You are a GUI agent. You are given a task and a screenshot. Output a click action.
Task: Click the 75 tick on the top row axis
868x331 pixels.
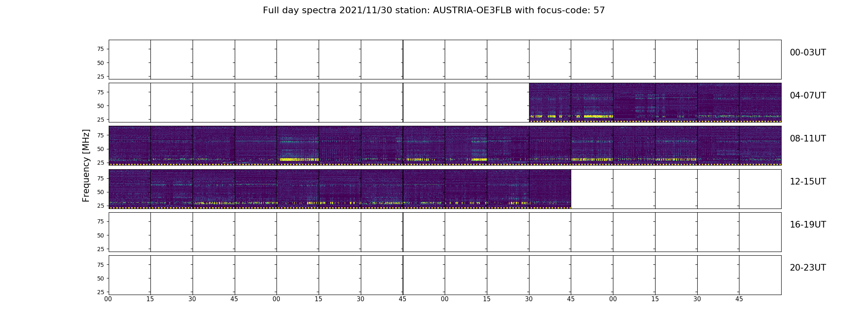(100, 49)
